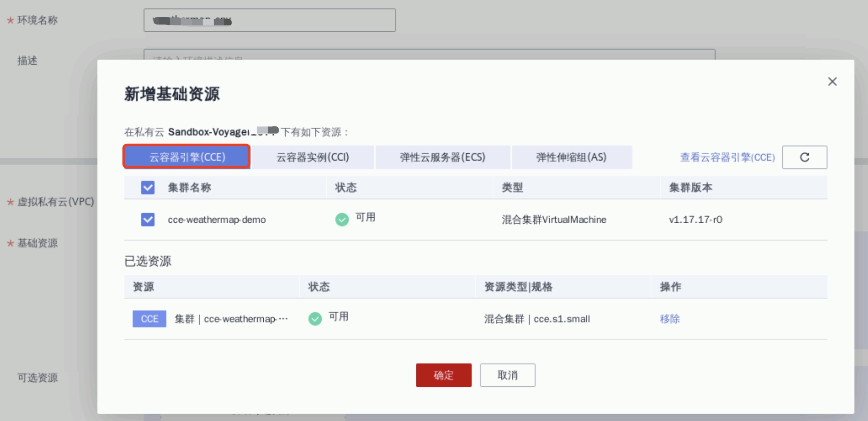Click 移除 to remove selected cluster
868x421 pixels.
tap(669, 319)
